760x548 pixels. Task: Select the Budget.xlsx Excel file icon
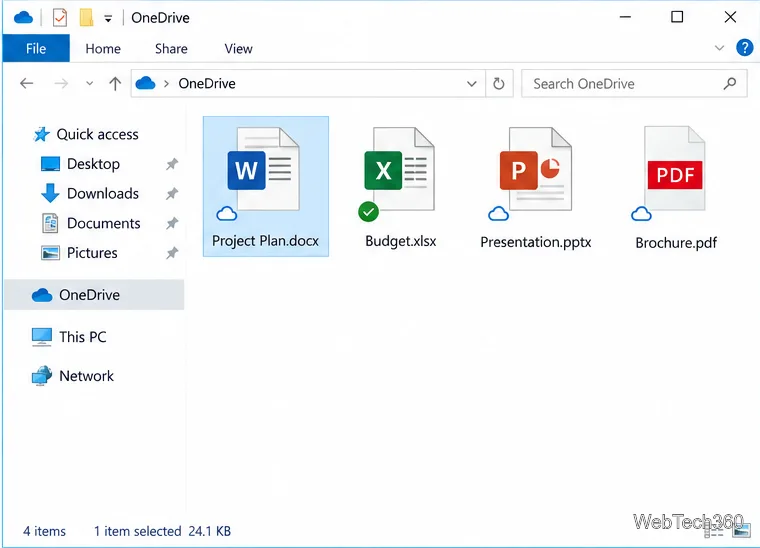click(x=400, y=169)
